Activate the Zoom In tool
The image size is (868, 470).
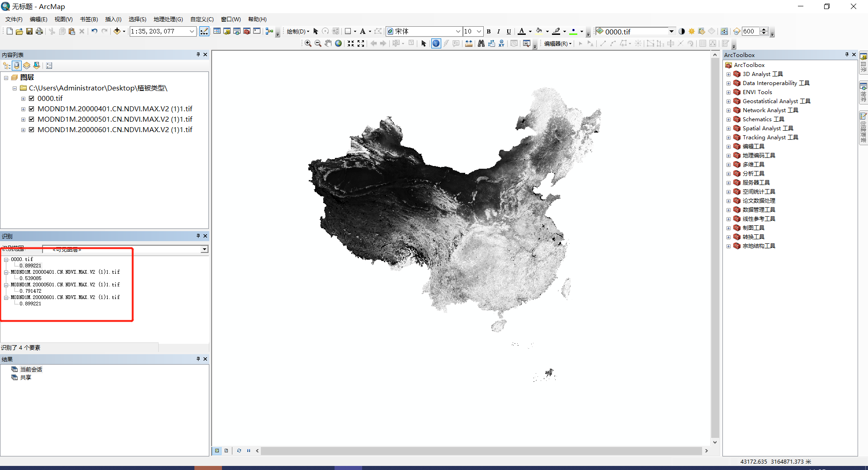307,43
